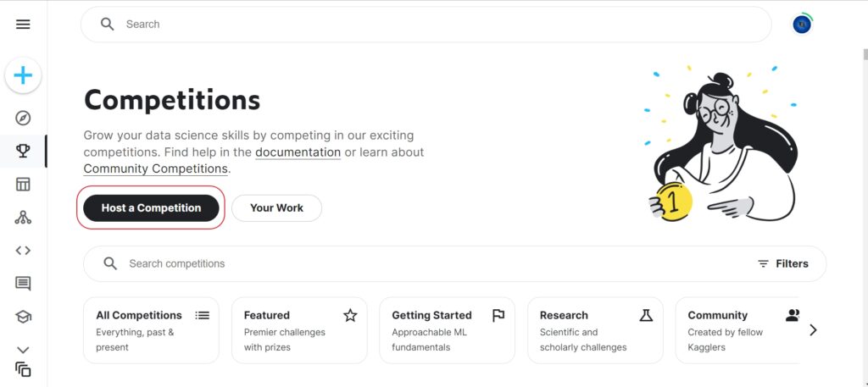Screen dimensions: 868x387
Task: Open the Discussions chat icon
Action: [x=23, y=284]
